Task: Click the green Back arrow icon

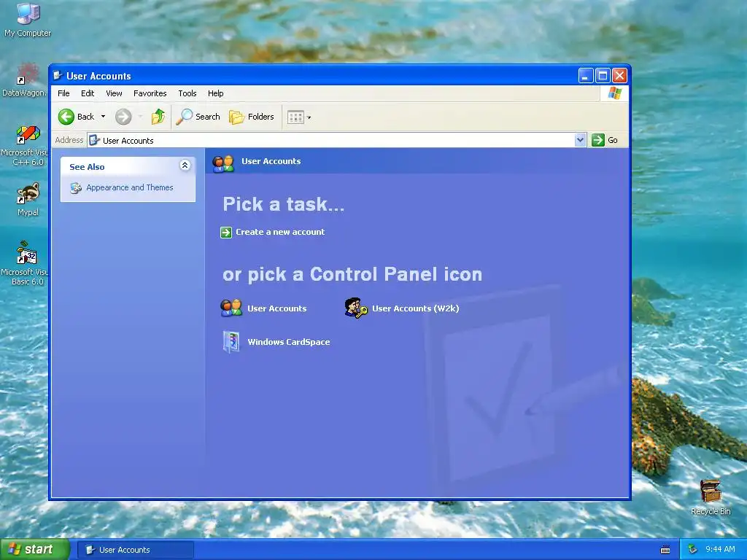Action: coord(66,117)
